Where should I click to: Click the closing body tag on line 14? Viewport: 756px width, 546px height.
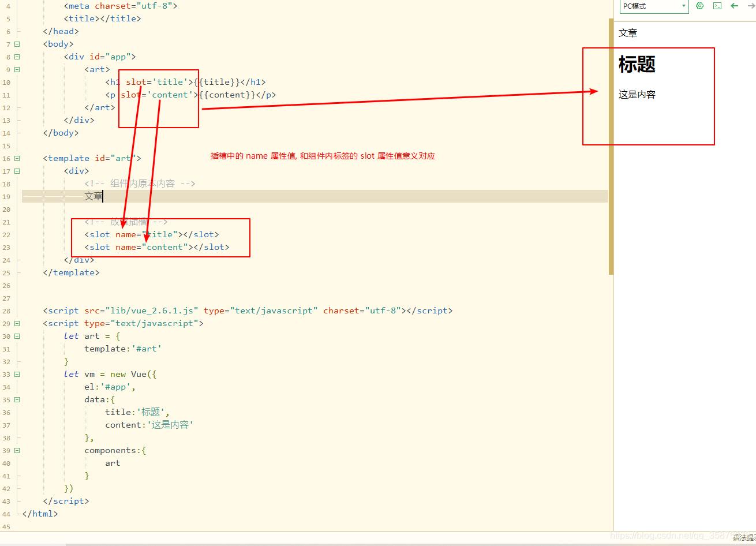tap(61, 133)
